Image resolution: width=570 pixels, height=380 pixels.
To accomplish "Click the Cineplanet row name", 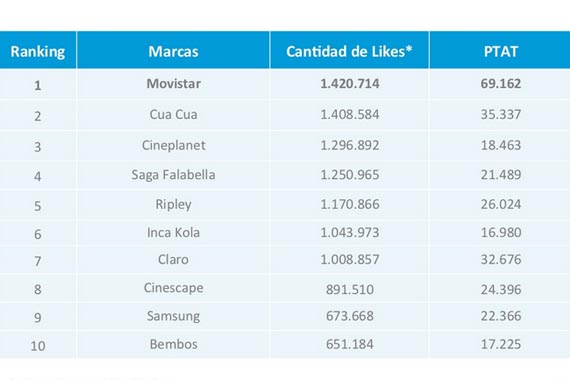I will tap(173, 145).
